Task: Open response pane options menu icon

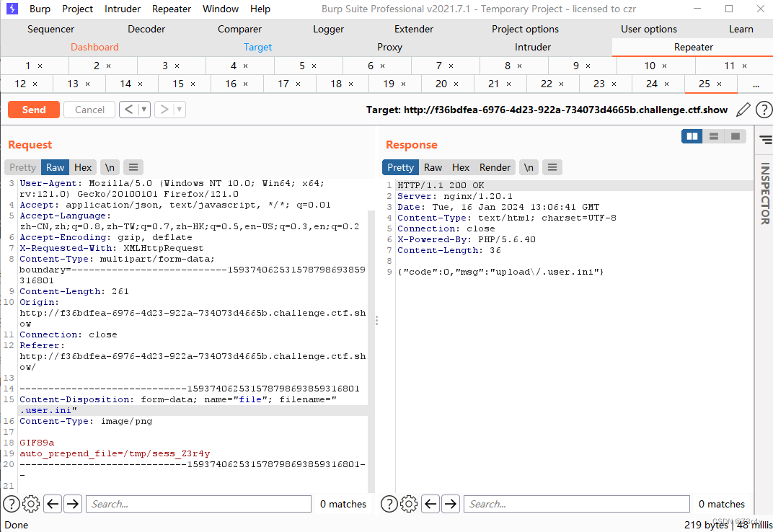Action: (x=552, y=167)
